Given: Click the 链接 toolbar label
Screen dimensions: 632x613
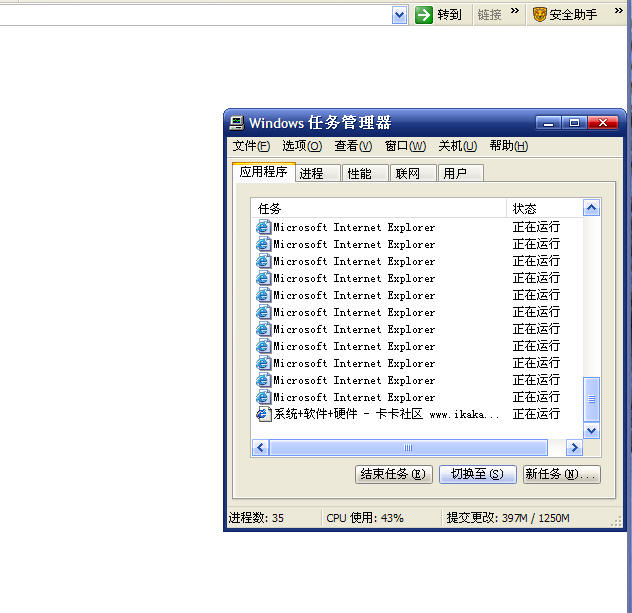Looking at the screenshot, I should pyautogui.click(x=489, y=15).
